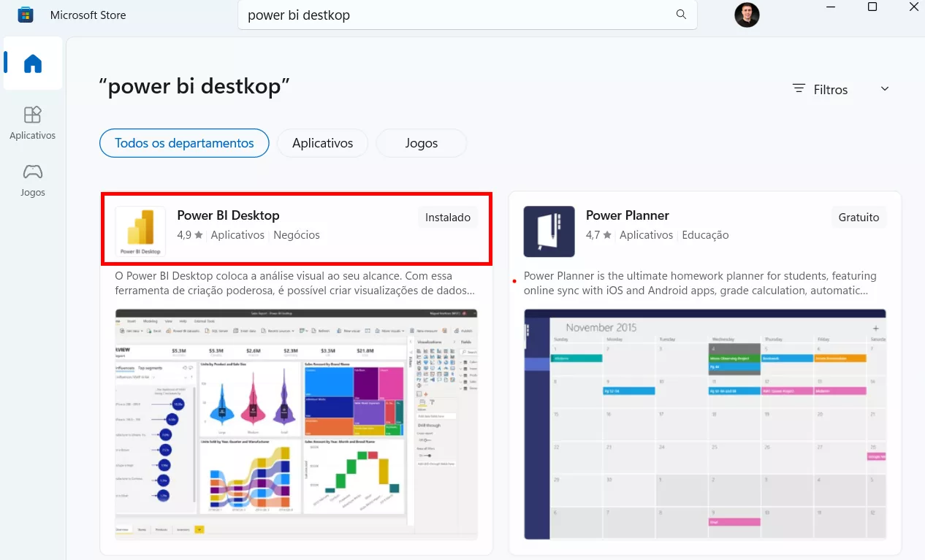The image size is (925, 560).
Task: Open the Home sidebar icon
Action: pos(33,64)
